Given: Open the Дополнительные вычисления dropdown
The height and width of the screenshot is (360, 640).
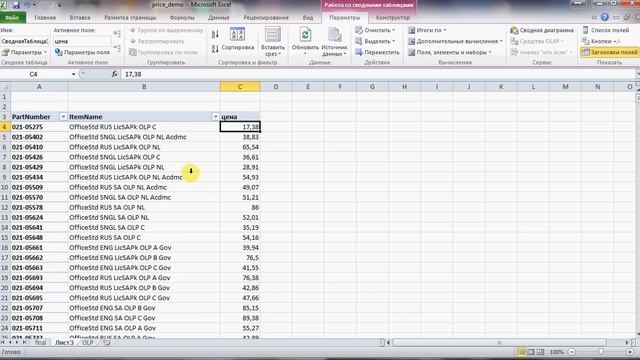Looking at the screenshot, I should click(455, 41).
